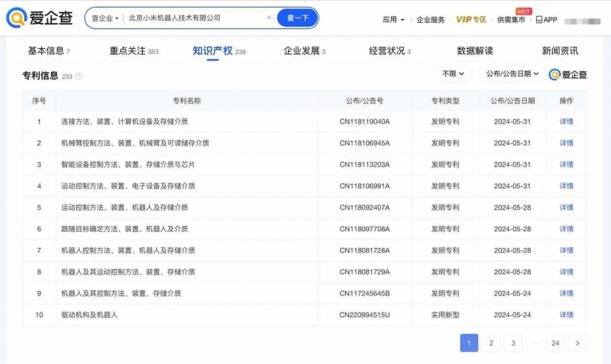Open the 不限 filter dropdown
This screenshot has width=611, height=364.
pyautogui.click(x=453, y=73)
